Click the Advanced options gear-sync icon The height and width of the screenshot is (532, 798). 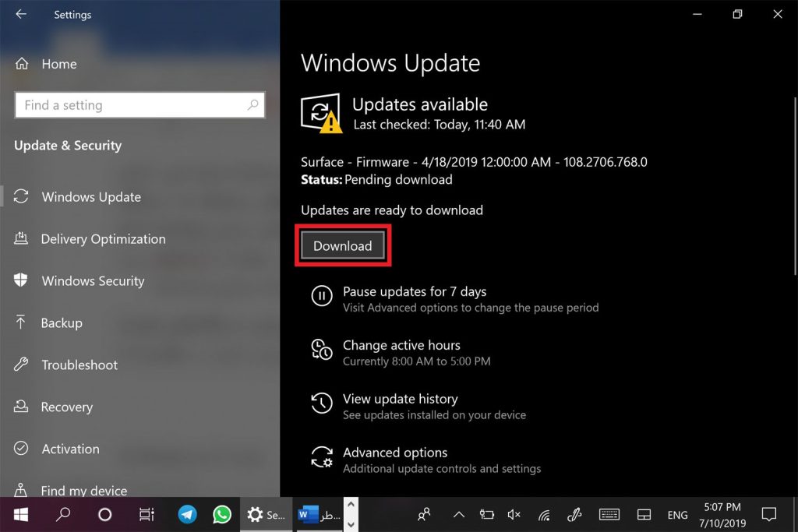(321, 457)
